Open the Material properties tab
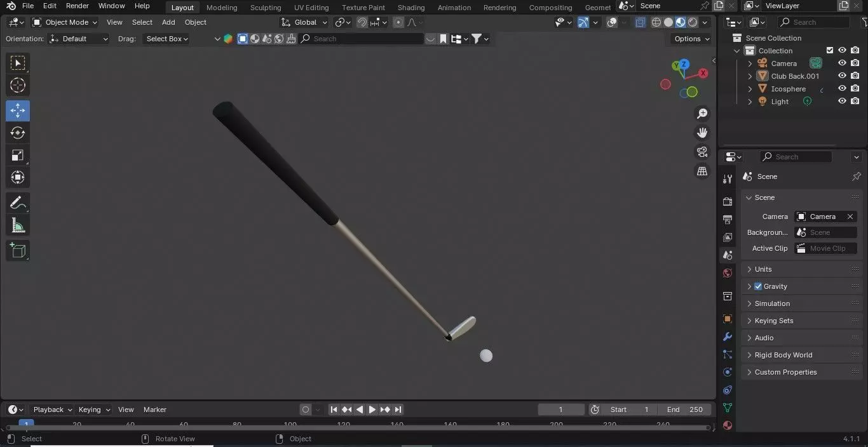This screenshot has width=868, height=447. pyautogui.click(x=728, y=425)
